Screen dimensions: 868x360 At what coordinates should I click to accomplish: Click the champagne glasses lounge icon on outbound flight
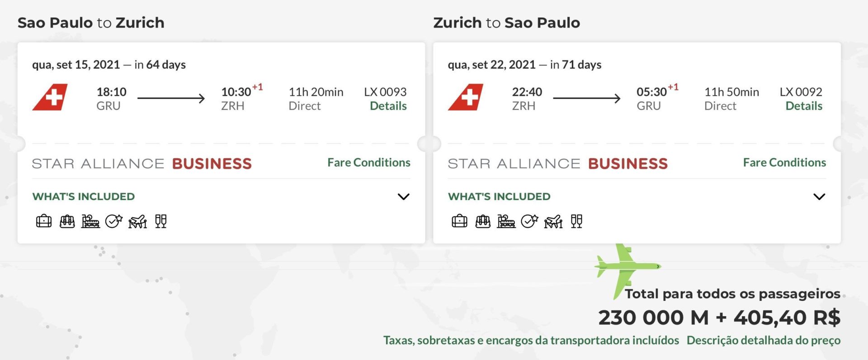(161, 221)
